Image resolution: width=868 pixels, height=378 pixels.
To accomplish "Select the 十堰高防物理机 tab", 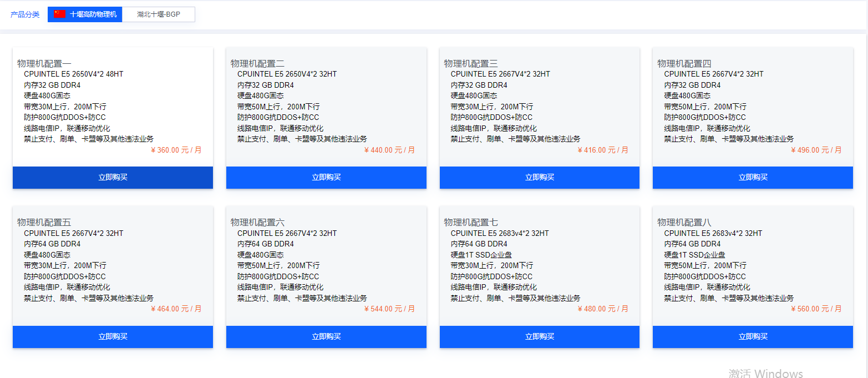I will click(93, 14).
